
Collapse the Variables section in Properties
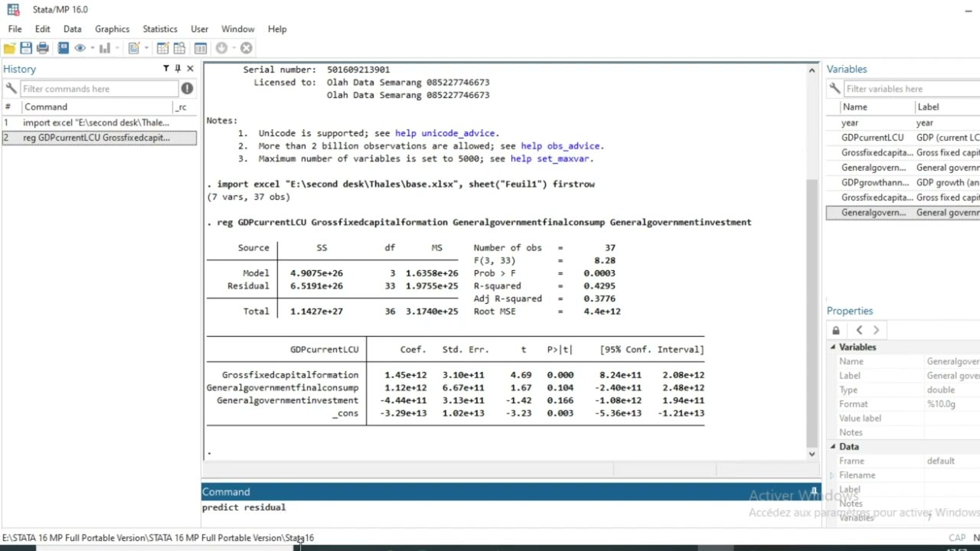point(833,347)
